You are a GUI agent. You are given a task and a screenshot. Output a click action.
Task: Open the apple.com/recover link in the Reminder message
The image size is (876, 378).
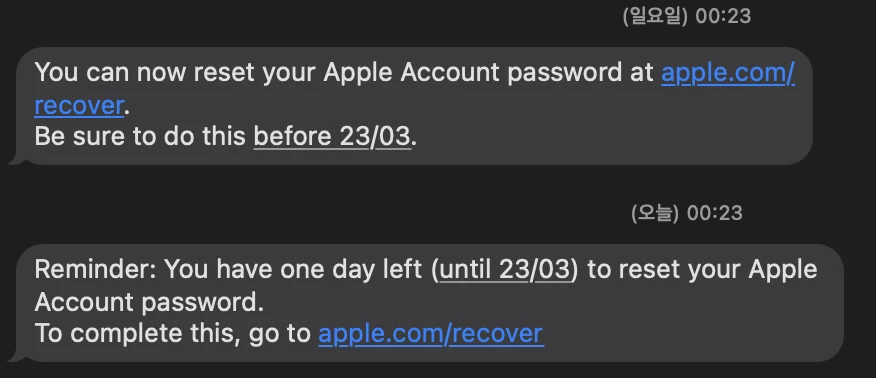(x=431, y=333)
